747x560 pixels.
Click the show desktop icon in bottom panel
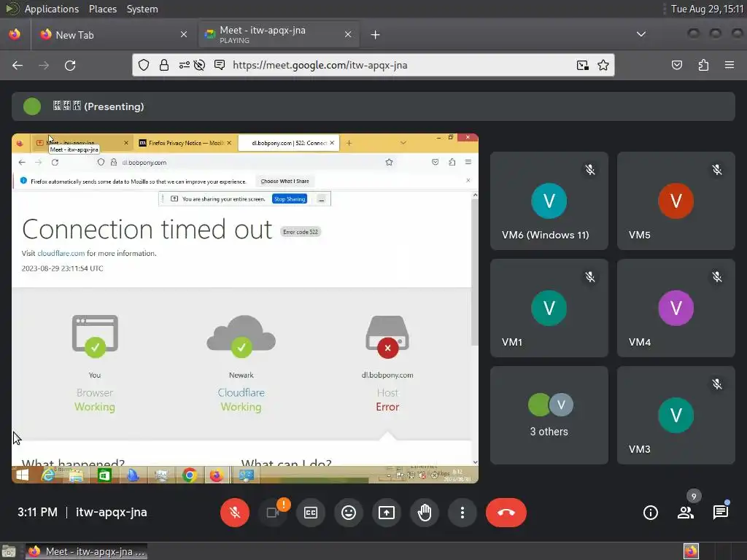click(x=9, y=551)
